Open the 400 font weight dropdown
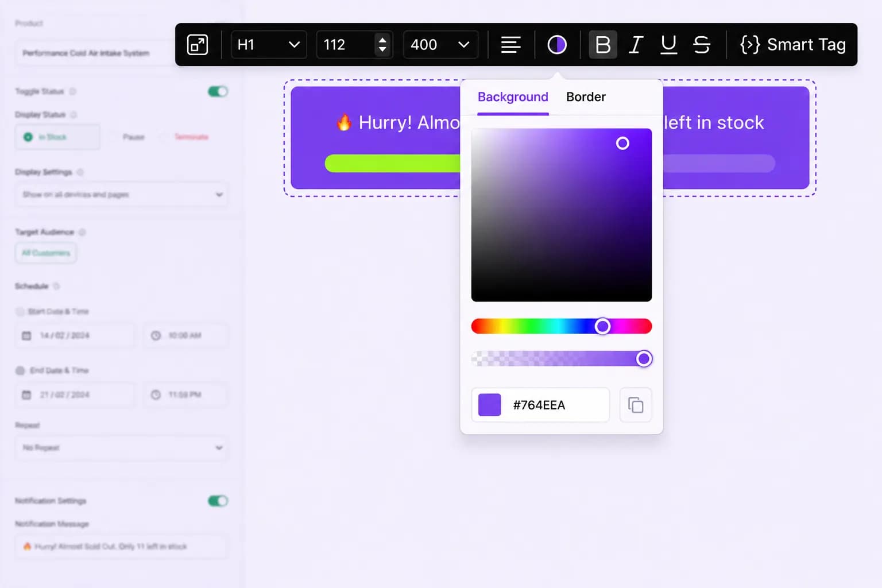Screen dimensions: 882x588 (441, 45)
